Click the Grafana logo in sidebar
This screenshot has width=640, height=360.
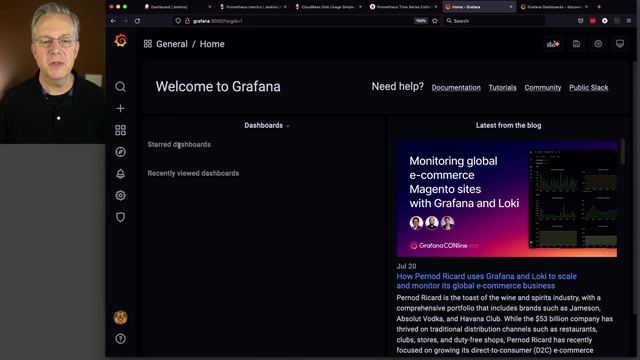point(120,40)
